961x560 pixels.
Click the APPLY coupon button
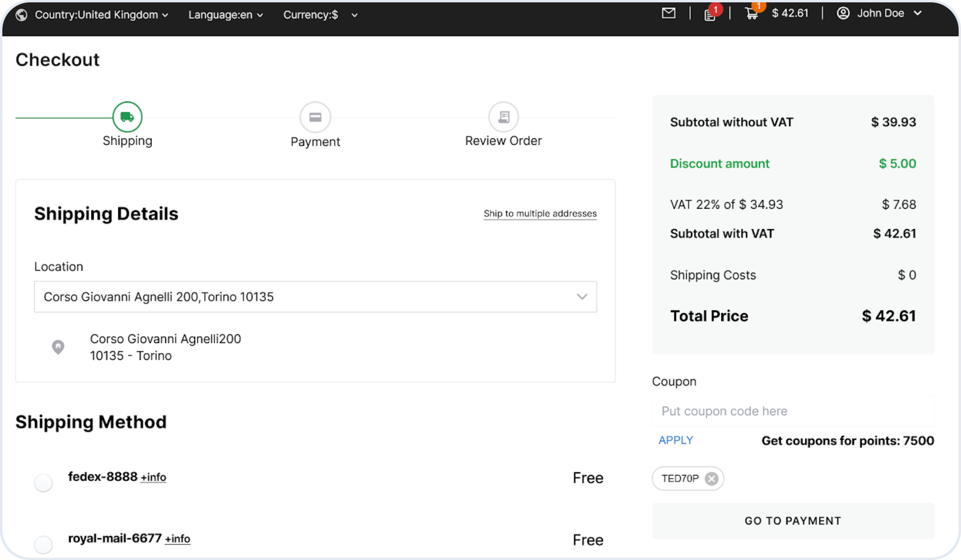click(x=676, y=440)
